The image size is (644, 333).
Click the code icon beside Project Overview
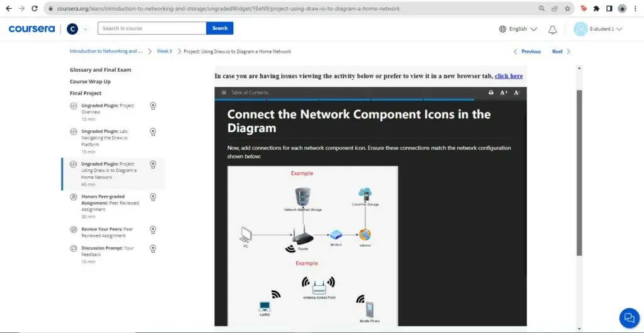point(74,106)
